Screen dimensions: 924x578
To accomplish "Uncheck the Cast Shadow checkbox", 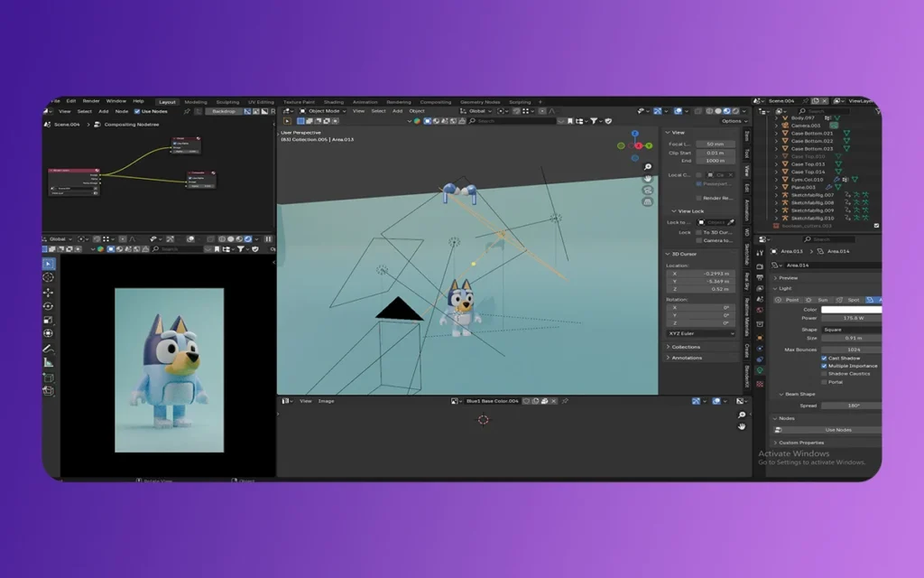I will 824,358.
